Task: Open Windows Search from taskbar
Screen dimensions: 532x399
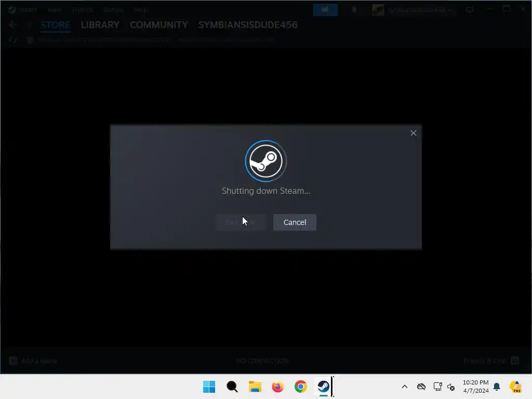Action: click(x=232, y=387)
